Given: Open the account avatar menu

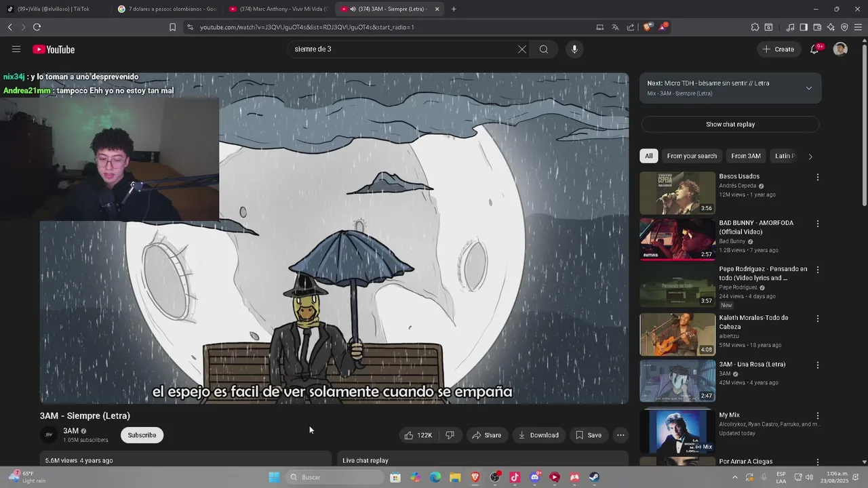Looking at the screenshot, I should 840,49.
